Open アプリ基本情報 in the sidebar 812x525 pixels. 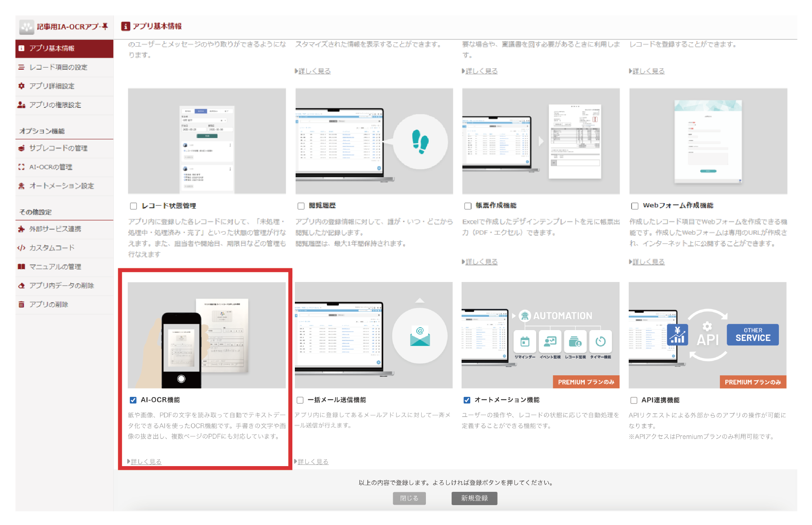coord(52,49)
